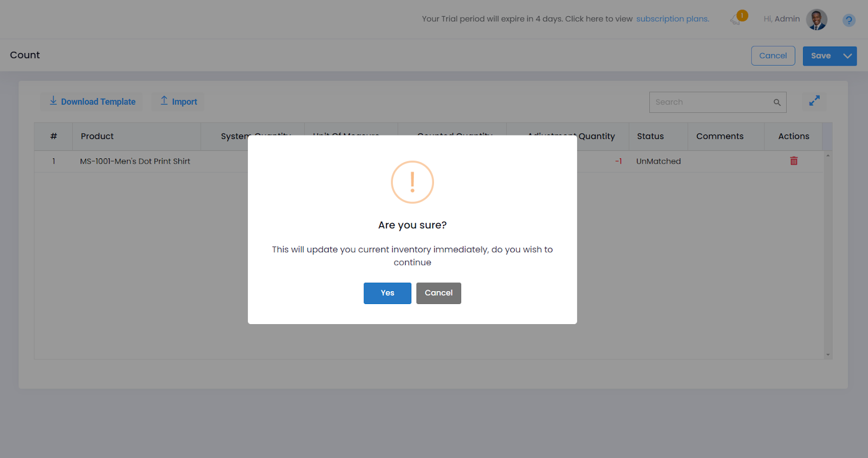
Task: Expand the Save button dropdown arrow
Action: tap(847, 56)
